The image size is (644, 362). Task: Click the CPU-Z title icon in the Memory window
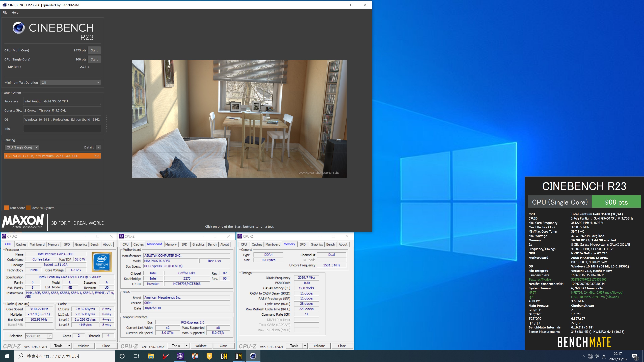click(240, 236)
